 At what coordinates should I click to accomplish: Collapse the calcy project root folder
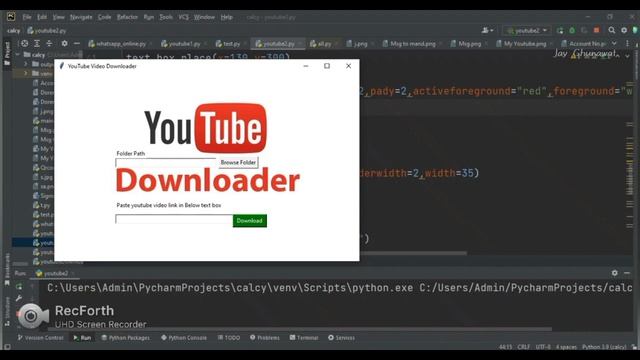click(18, 54)
